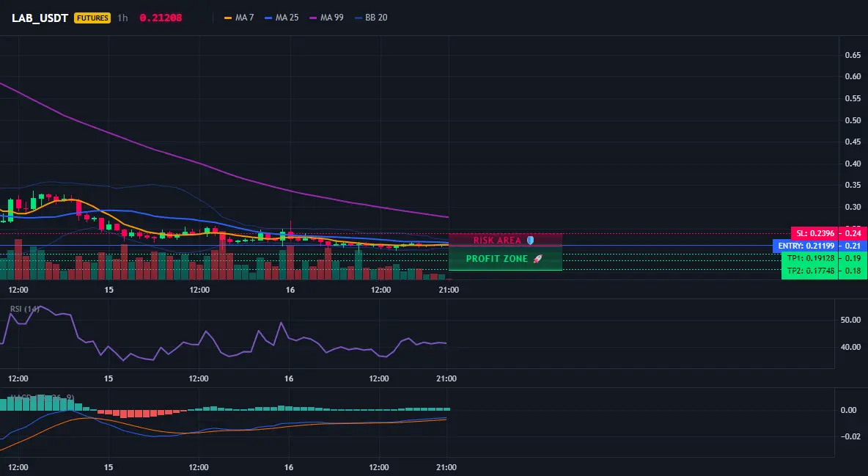The width and height of the screenshot is (868, 476).
Task: Open the LAB_USDT symbol selector
Action: tap(40, 18)
